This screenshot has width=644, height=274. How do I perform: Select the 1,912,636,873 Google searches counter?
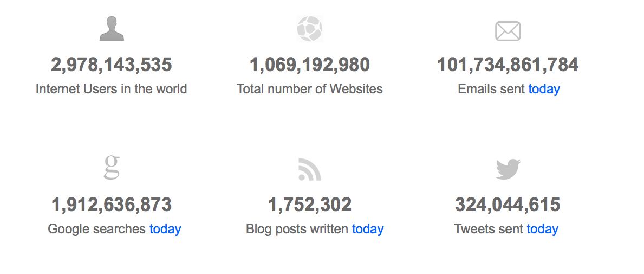click(111, 205)
